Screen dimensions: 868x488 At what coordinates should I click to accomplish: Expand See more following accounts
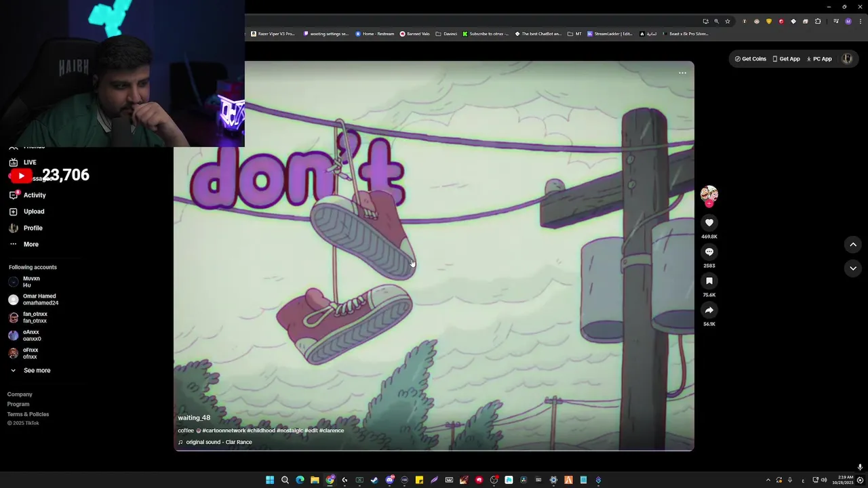tap(30, 371)
